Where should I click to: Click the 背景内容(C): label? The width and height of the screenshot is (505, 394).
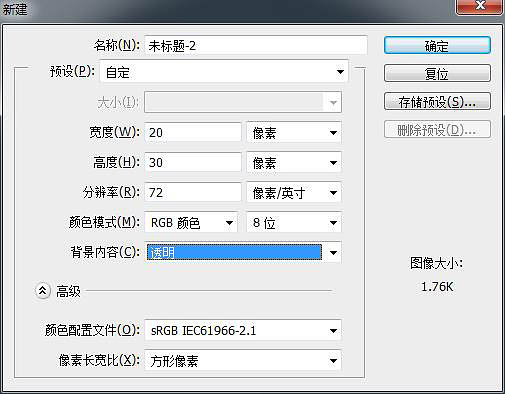[105, 252]
